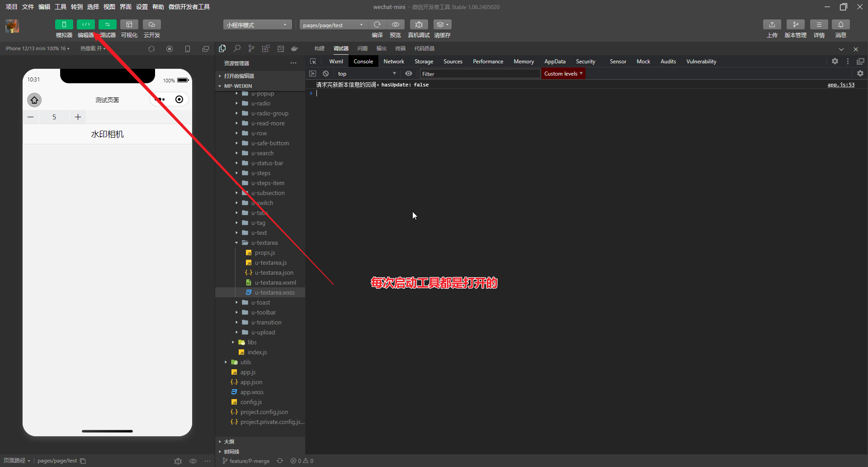Stop the simulator with record icon
Image resolution: width=868 pixels, height=467 pixels.
[170, 49]
